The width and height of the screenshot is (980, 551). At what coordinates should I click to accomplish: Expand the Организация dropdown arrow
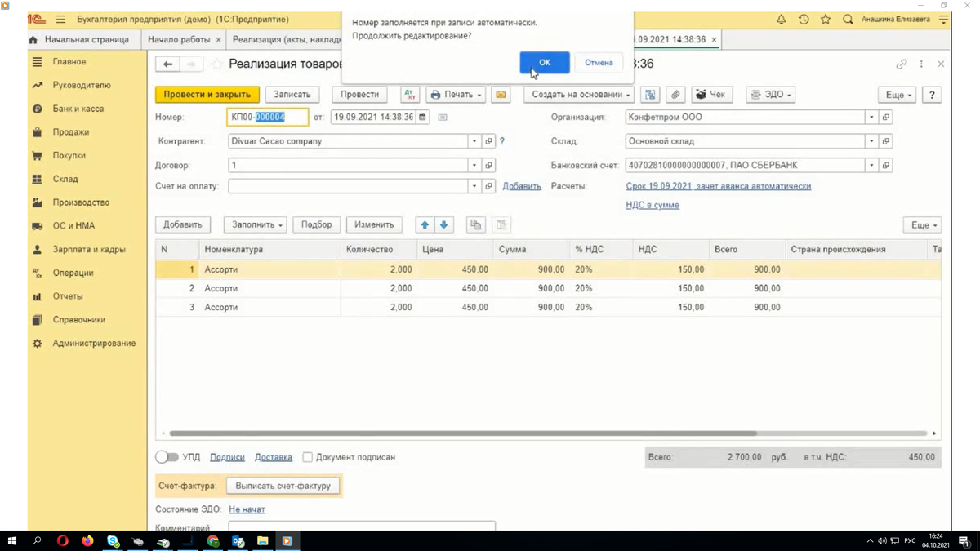(x=871, y=118)
